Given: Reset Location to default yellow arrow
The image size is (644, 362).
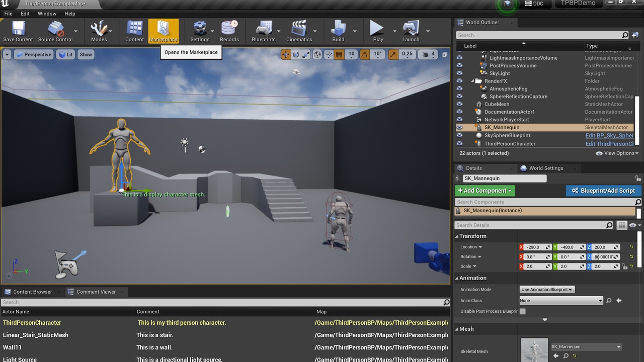Looking at the screenshot, I should pos(631,247).
